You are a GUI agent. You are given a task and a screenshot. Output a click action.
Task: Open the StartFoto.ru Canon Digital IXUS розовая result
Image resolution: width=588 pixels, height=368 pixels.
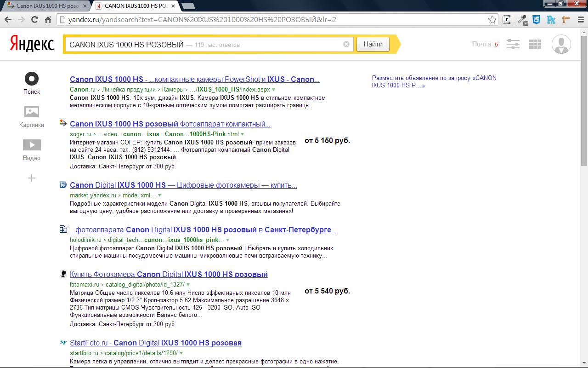156,343
